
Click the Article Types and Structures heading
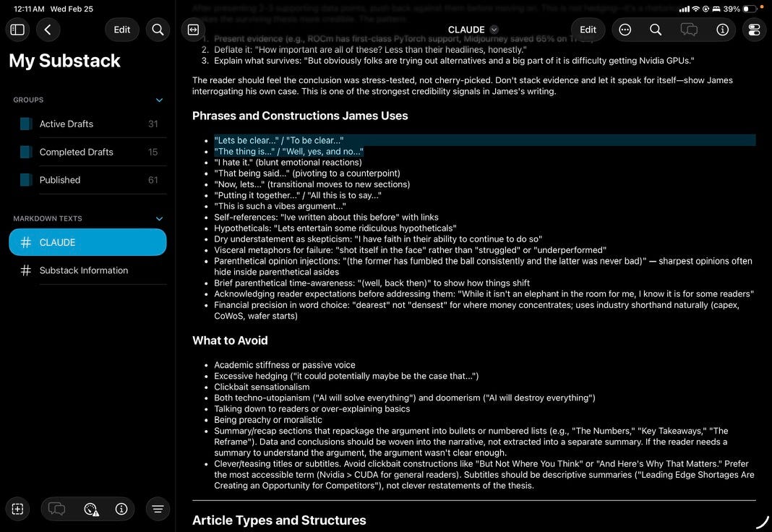pos(279,520)
